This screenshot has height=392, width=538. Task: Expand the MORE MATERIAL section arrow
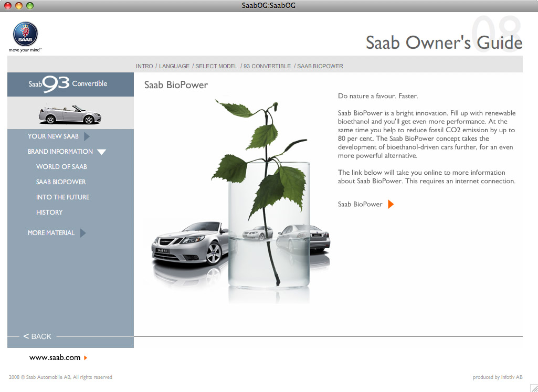click(x=83, y=233)
